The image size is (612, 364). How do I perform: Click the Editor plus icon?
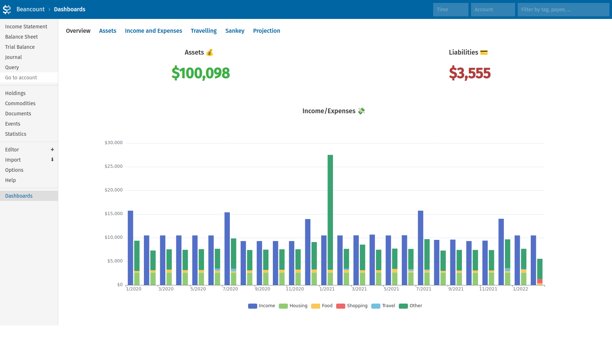point(52,150)
